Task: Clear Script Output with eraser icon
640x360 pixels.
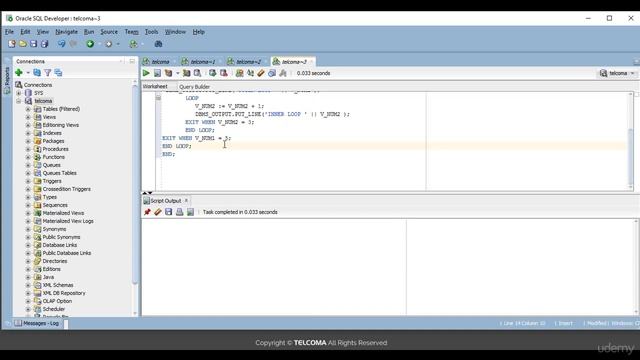Action: click(158, 212)
